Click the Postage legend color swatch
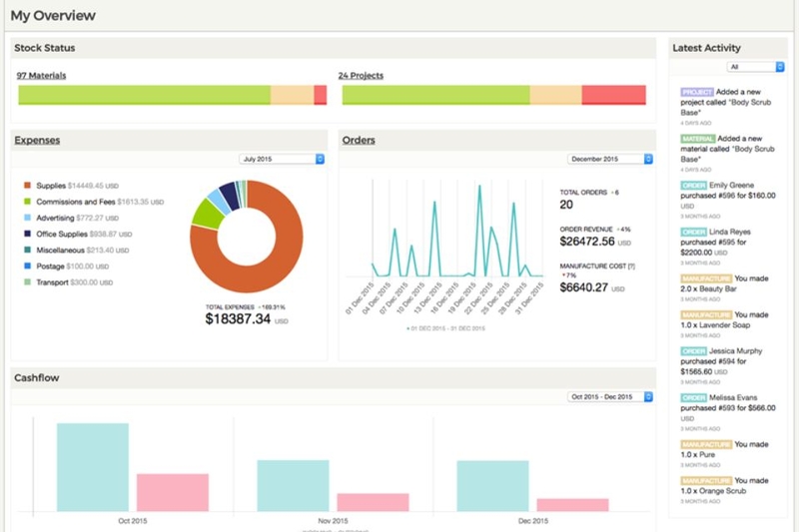The width and height of the screenshot is (799, 532). (28, 266)
